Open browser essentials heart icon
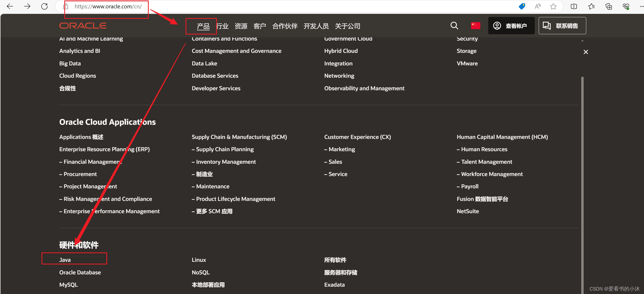The width and height of the screenshot is (644, 294). pos(626,6)
